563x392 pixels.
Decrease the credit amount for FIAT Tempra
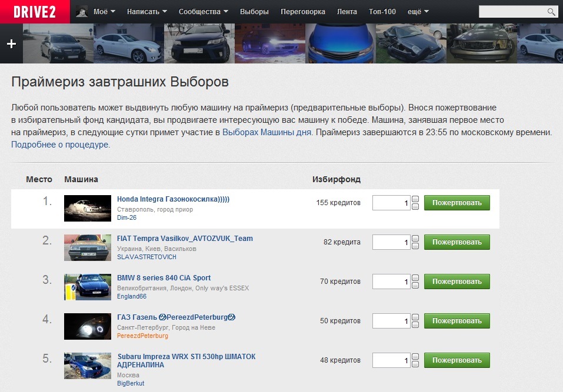pos(415,246)
